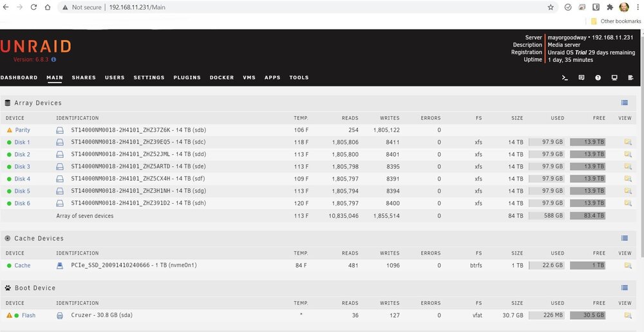The image size is (644, 332).
Task: Click the array total free space bar
Action: tap(588, 215)
